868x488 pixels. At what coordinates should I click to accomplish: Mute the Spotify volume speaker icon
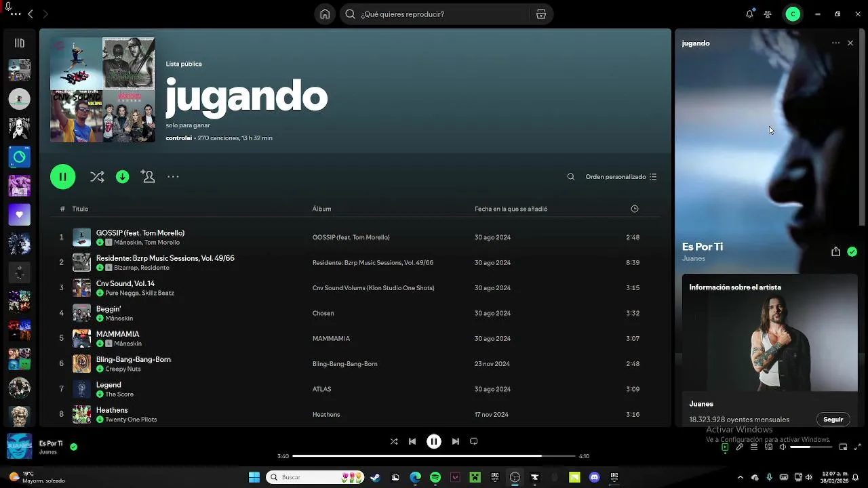pos(783,447)
